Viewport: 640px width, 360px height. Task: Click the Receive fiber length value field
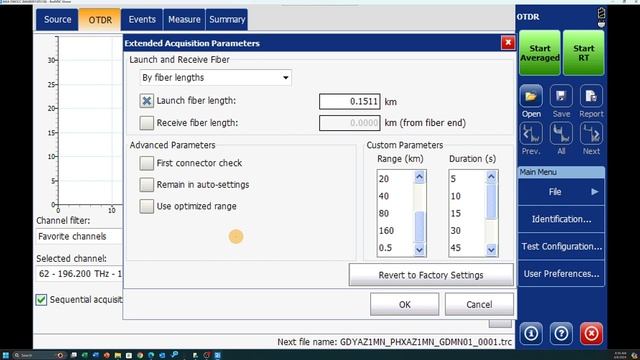pyautogui.click(x=350, y=123)
